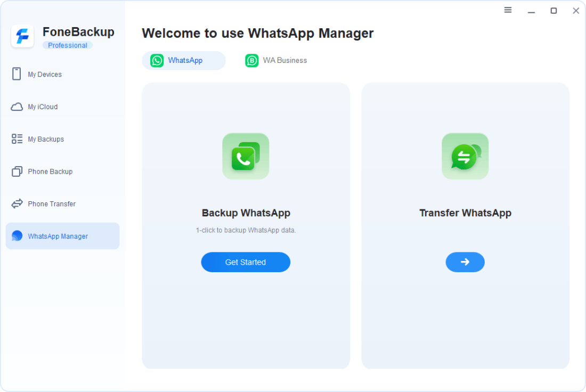586x392 pixels.
Task: Click the green WhatsApp tab icon
Action: 157,61
